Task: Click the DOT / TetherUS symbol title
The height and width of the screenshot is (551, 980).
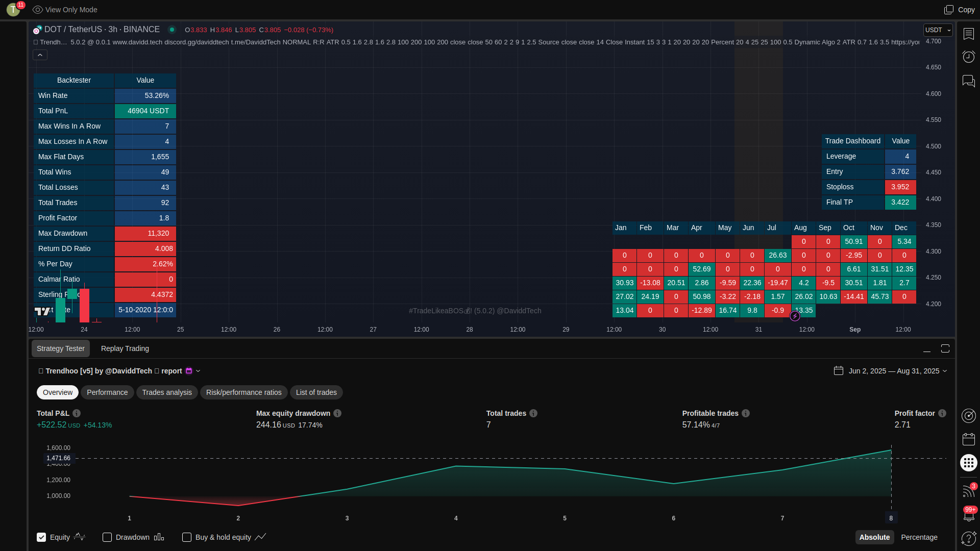Action: pos(102,30)
